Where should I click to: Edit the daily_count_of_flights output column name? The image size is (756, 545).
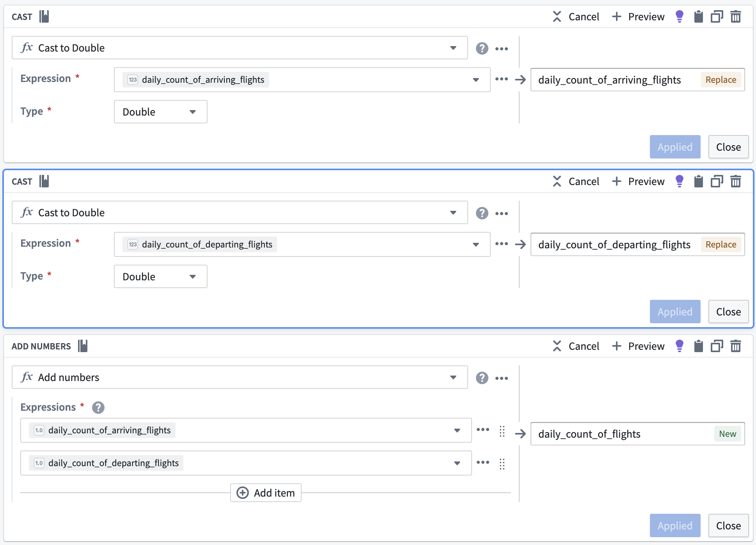(x=623, y=434)
